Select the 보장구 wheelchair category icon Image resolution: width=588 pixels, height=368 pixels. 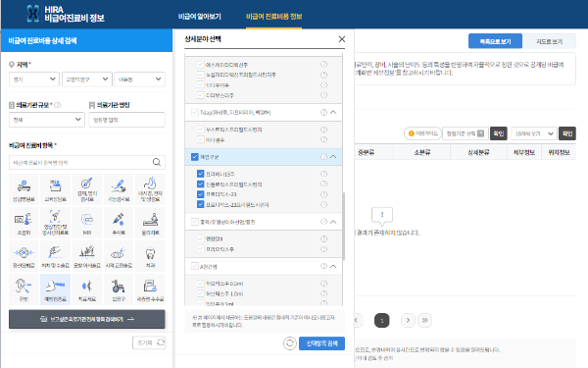119,289
